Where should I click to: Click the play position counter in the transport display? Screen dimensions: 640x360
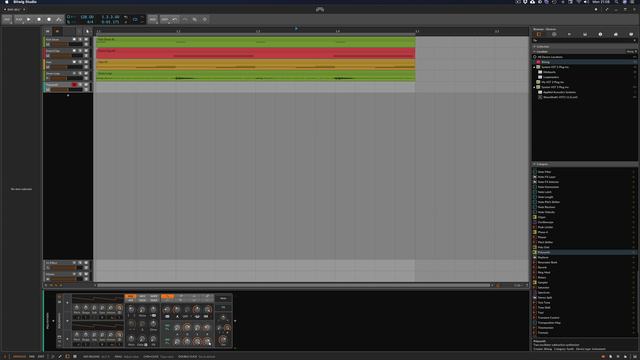pos(110,17)
